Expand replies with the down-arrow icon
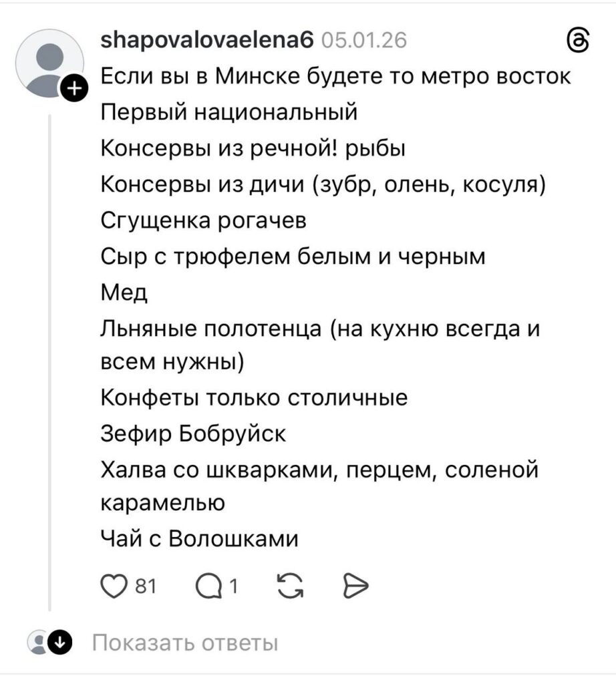 click(x=60, y=643)
